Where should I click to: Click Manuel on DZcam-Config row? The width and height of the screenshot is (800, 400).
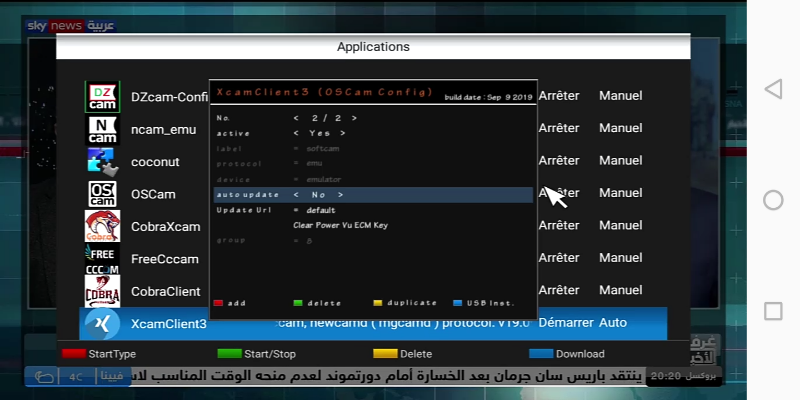[620, 95]
